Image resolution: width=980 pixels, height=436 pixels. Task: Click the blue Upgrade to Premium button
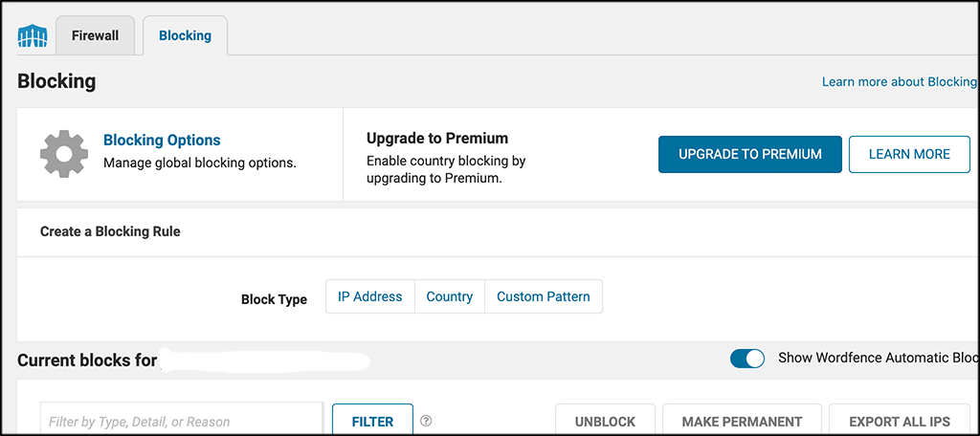[x=750, y=154]
